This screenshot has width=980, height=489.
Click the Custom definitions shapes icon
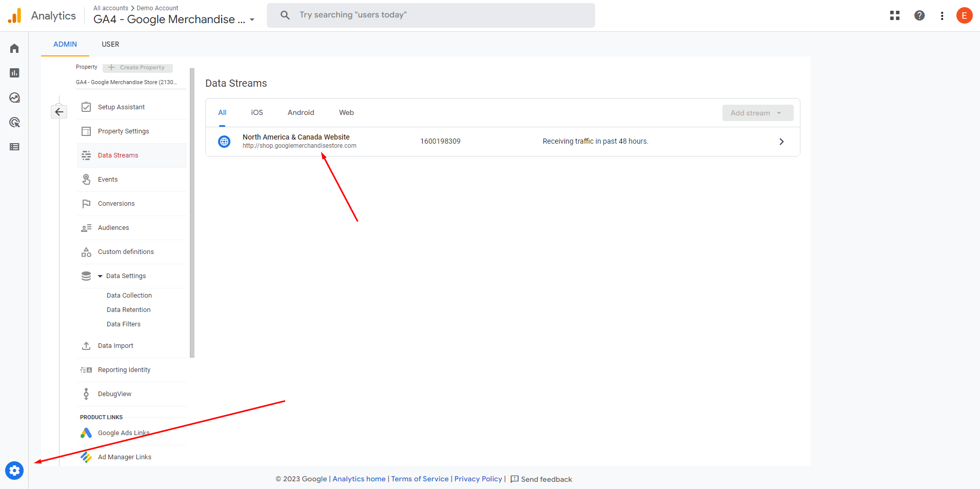pyautogui.click(x=86, y=252)
